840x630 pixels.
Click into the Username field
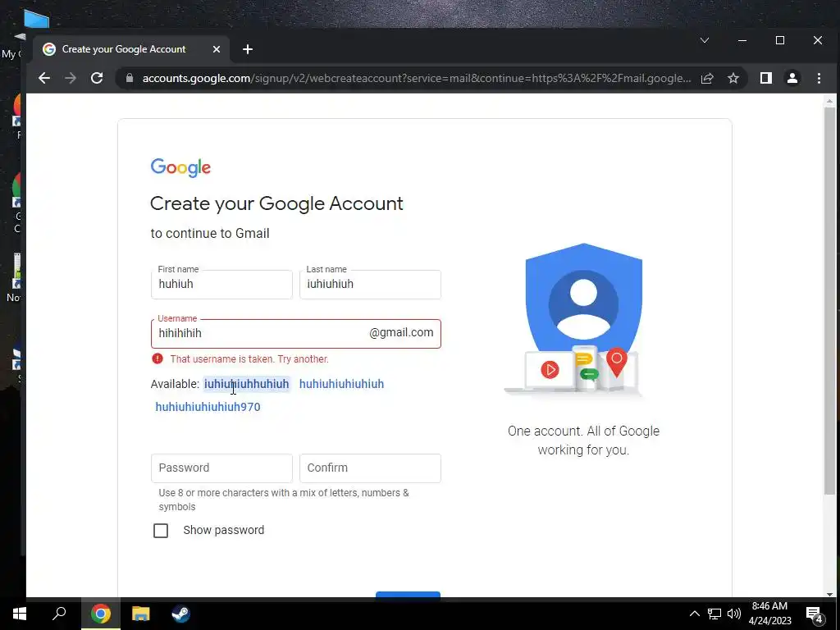(295, 334)
